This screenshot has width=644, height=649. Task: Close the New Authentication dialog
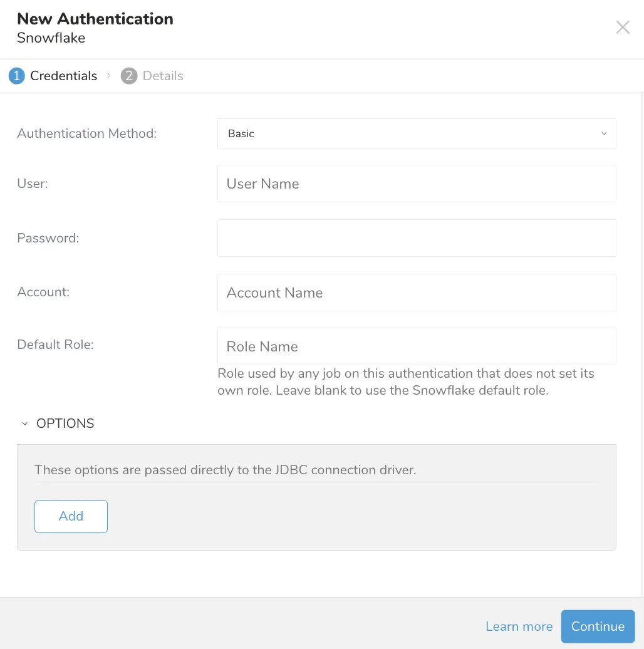coord(623,28)
